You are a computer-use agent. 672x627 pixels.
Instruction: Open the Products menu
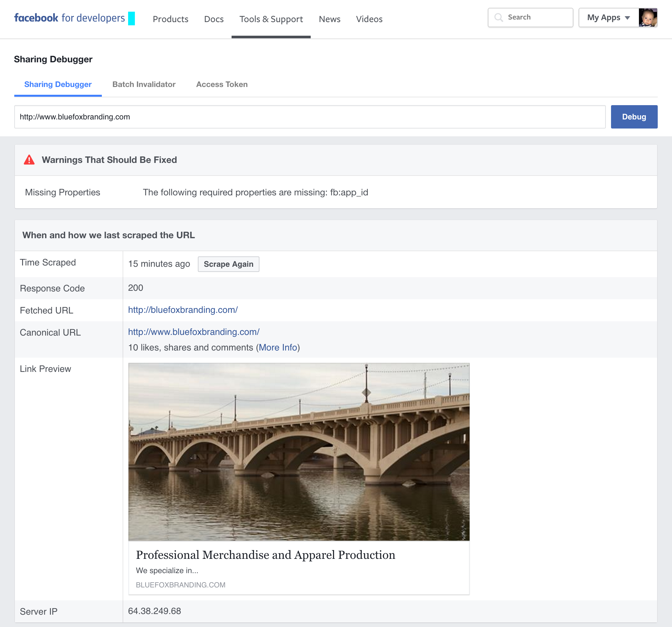coord(170,19)
